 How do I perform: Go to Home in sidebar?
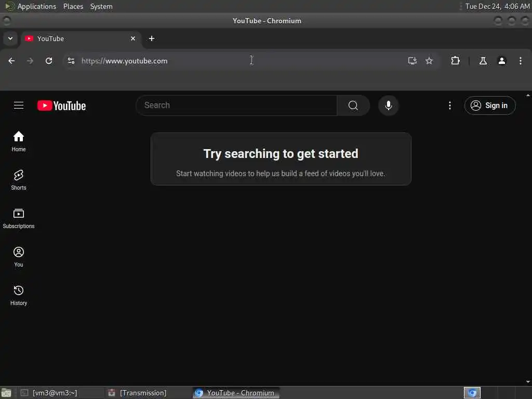pyautogui.click(x=19, y=141)
